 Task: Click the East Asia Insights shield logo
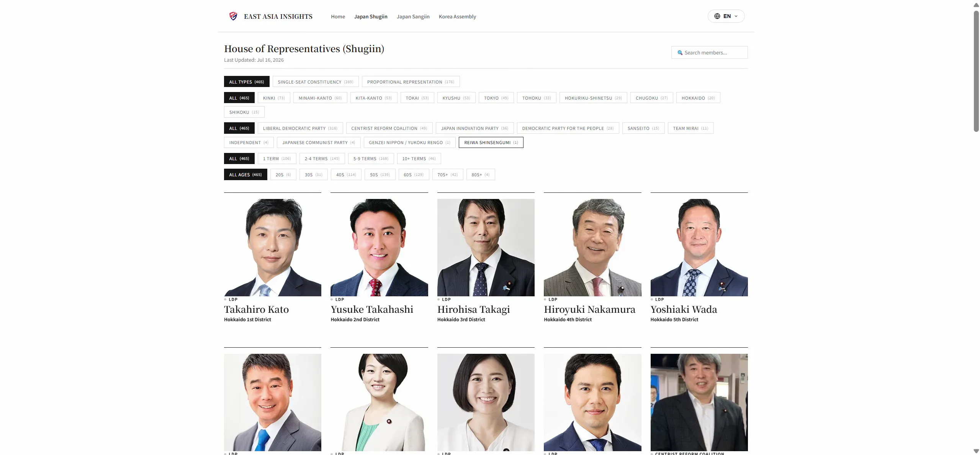pyautogui.click(x=233, y=16)
